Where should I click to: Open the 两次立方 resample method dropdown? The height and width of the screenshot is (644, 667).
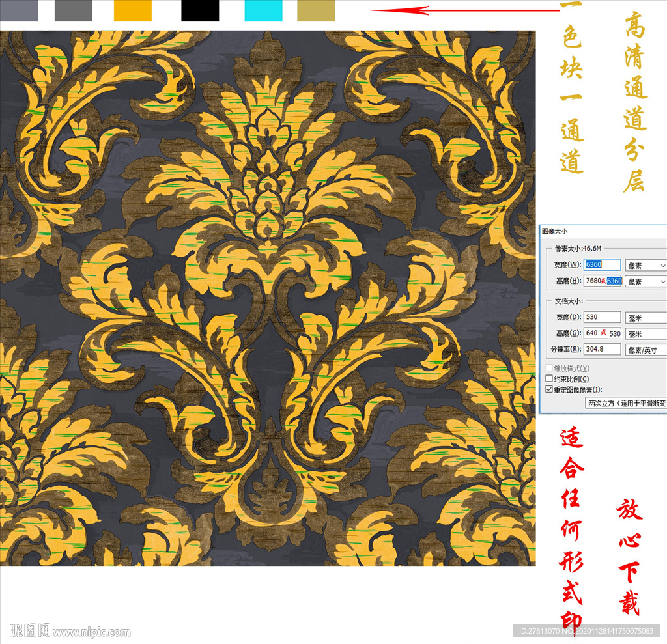point(626,403)
